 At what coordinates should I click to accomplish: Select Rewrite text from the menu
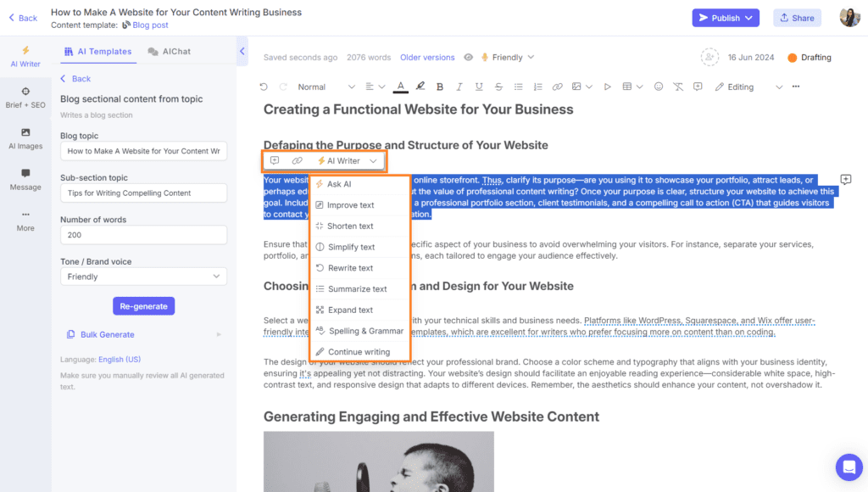359,268
